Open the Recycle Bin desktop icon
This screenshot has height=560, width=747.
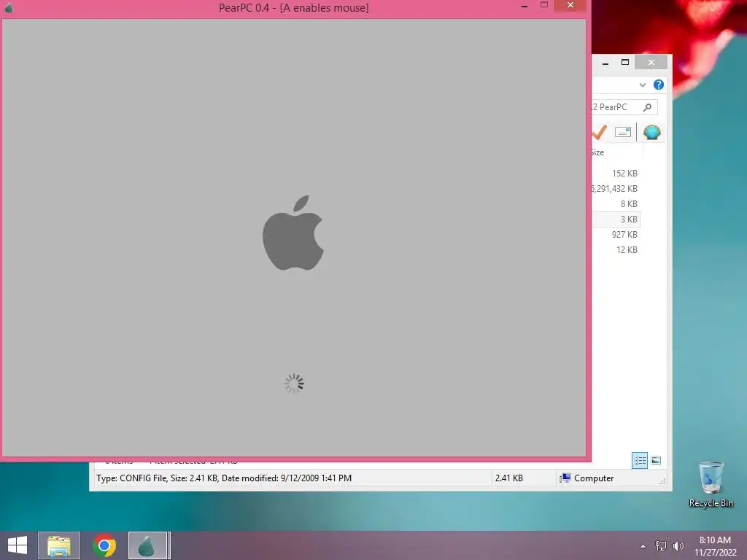pos(711,484)
